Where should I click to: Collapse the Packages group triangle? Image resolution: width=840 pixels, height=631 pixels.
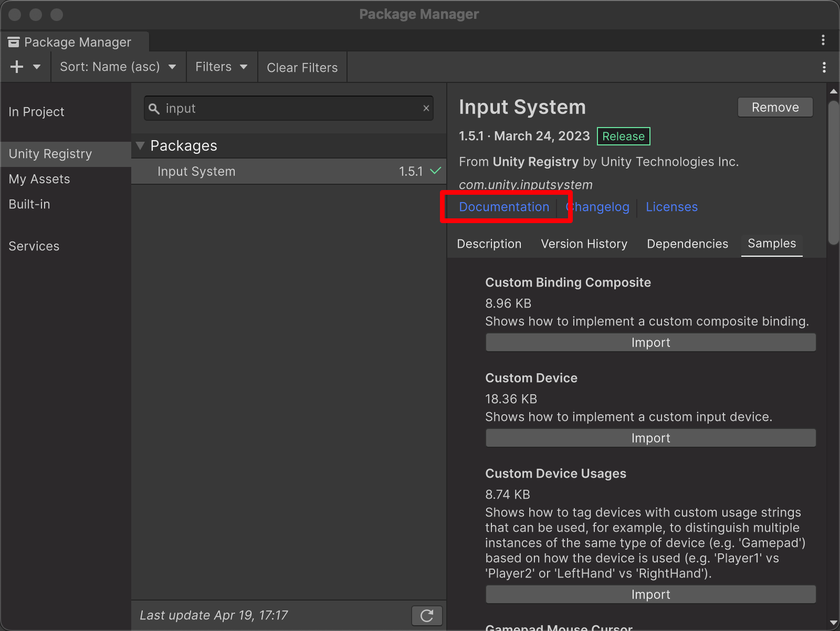point(140,145)
